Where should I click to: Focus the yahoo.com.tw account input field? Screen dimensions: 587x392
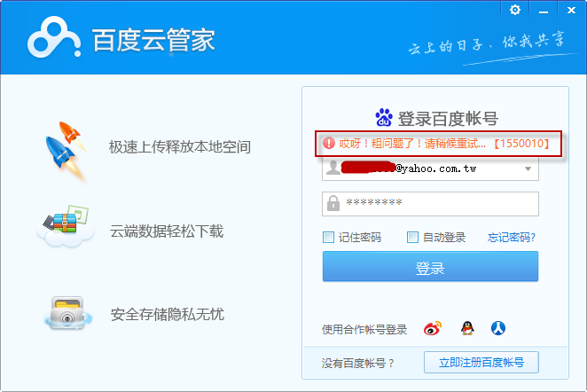click(x=430, y=169)
